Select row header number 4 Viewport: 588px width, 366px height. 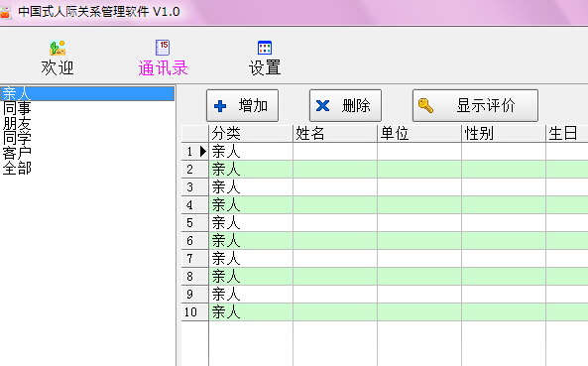coord(195,205)
